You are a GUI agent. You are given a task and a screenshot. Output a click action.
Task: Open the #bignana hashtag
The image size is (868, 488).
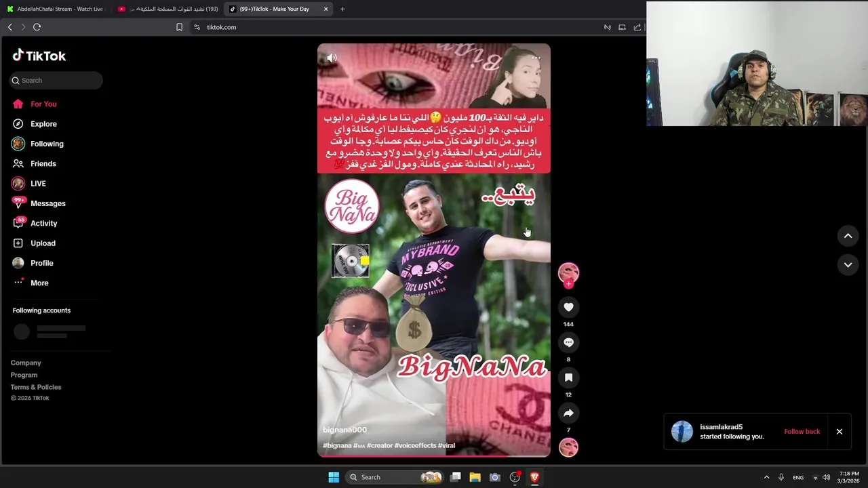click(337, 445)
